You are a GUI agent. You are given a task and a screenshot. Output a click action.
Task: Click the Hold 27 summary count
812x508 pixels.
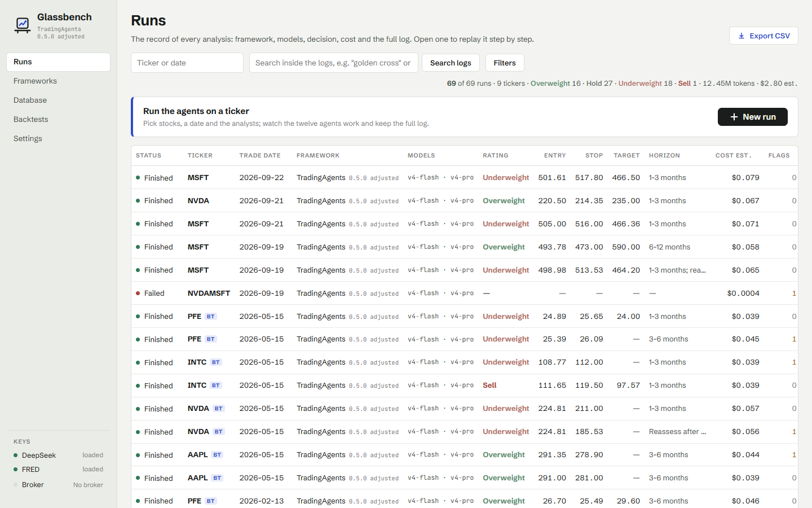click(599, 84)
